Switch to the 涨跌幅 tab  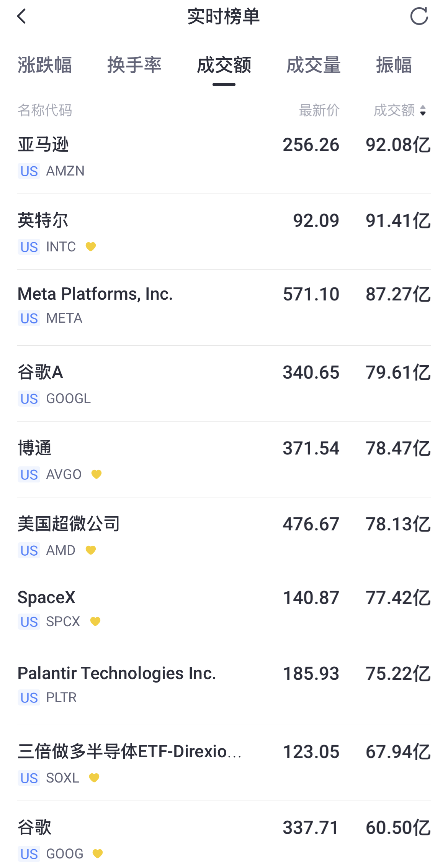[x=45, y=65]
